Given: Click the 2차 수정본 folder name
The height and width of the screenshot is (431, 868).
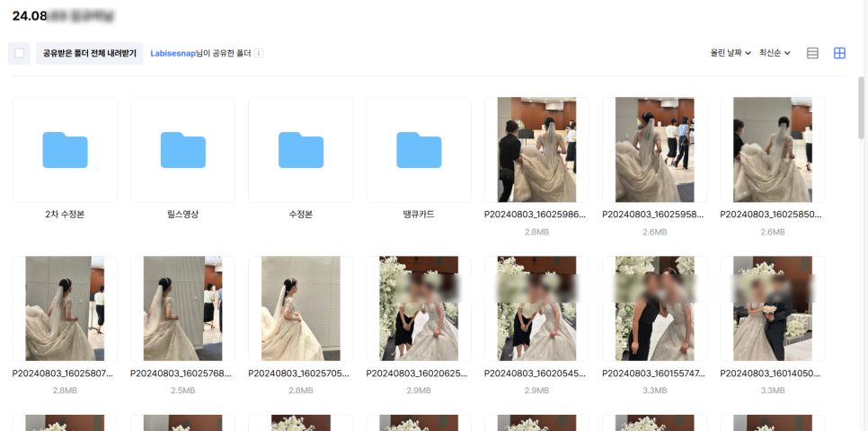Looking at the screenshot, I should tap(65, 215).
